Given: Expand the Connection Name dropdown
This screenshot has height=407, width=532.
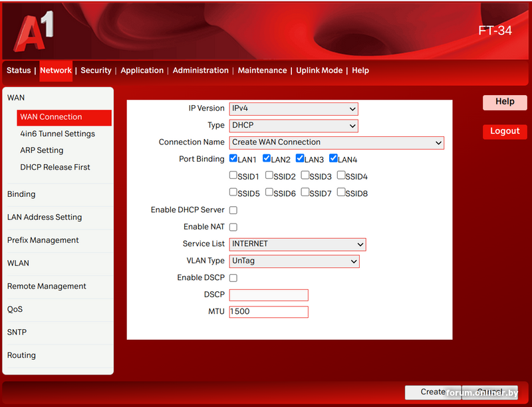Looking at the screenshot, I should (x=336, y=142).
